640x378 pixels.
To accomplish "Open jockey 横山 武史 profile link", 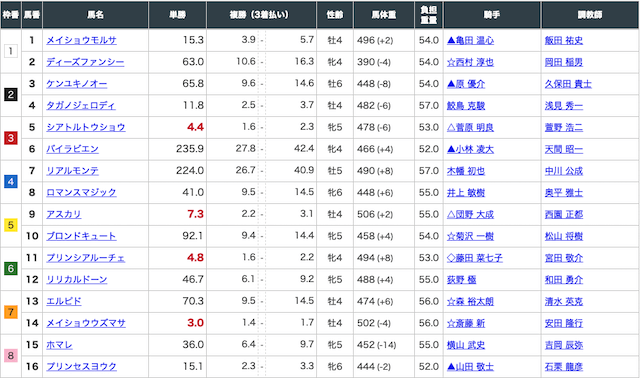I will click(466, 345).
